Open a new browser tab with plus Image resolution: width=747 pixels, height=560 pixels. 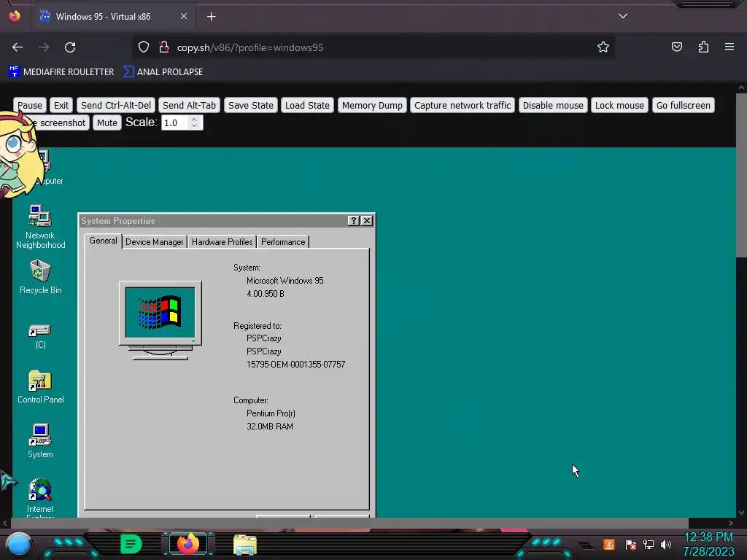pos(211,17)
